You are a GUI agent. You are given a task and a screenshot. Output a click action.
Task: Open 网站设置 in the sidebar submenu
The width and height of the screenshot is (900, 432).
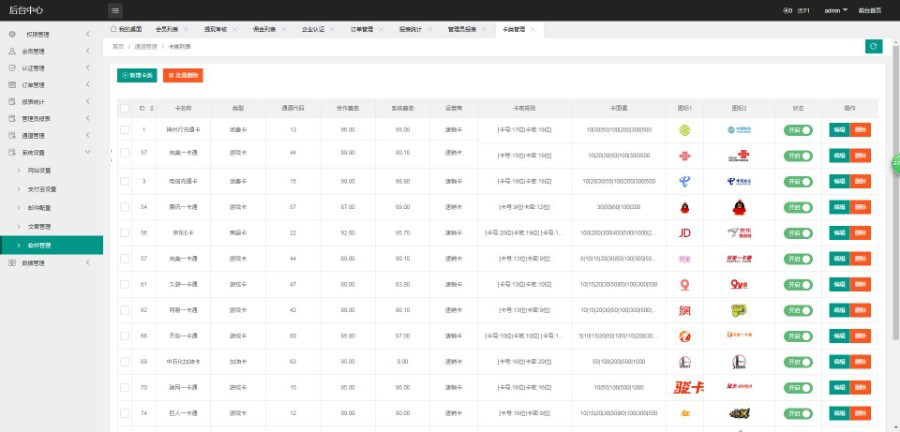coord(41,171)
